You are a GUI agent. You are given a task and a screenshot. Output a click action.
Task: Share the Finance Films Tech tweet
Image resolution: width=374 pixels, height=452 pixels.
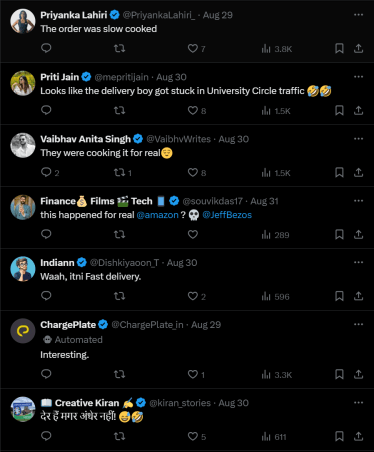coord(358,234)
